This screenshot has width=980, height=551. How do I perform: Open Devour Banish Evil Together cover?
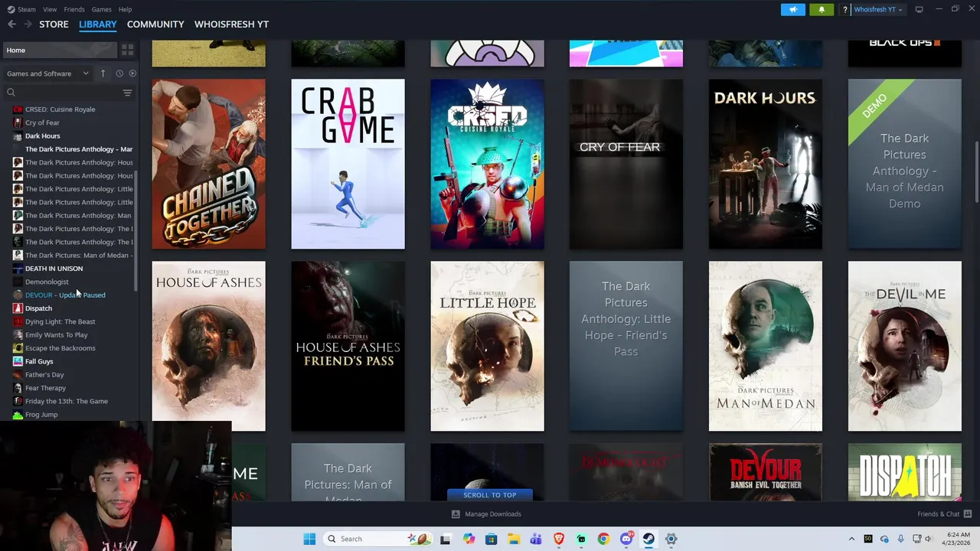[765, 472]
